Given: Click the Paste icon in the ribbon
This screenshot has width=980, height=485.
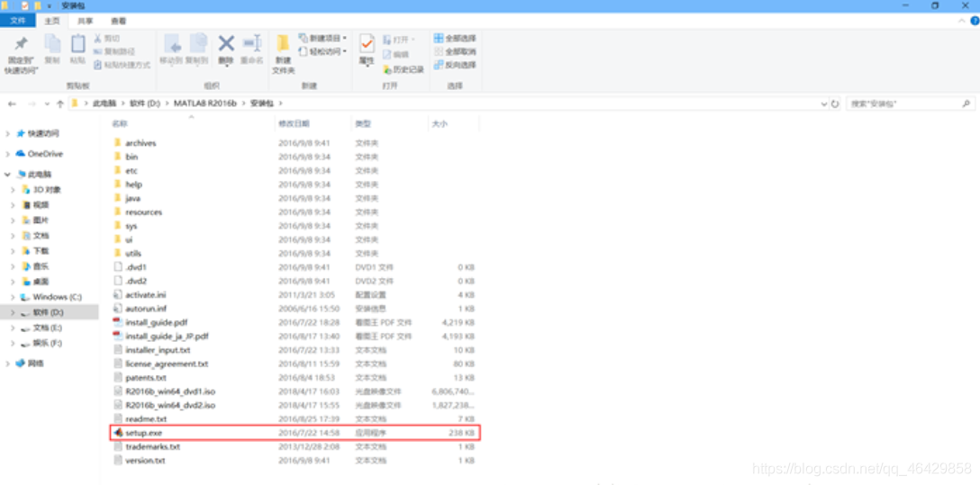Looking at the screenshot, I should point(77,44).
